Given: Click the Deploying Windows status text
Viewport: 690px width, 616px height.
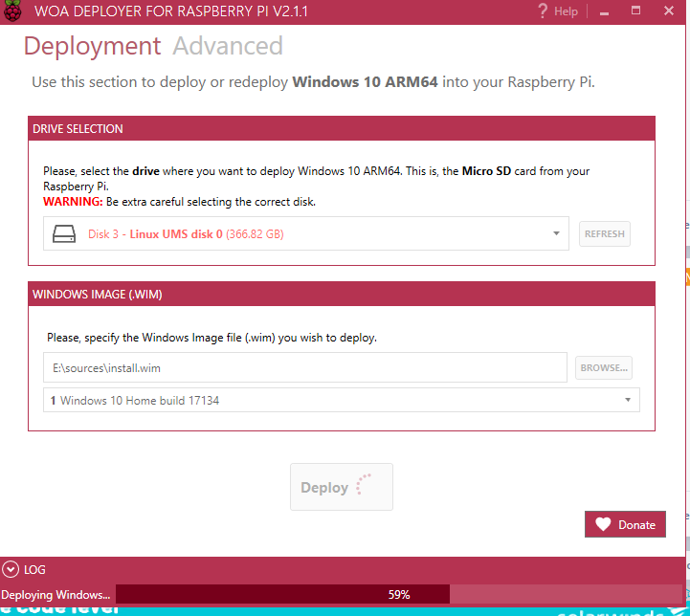Looking at the screenshot, I should pyautogui.click(x=56, y=595).
